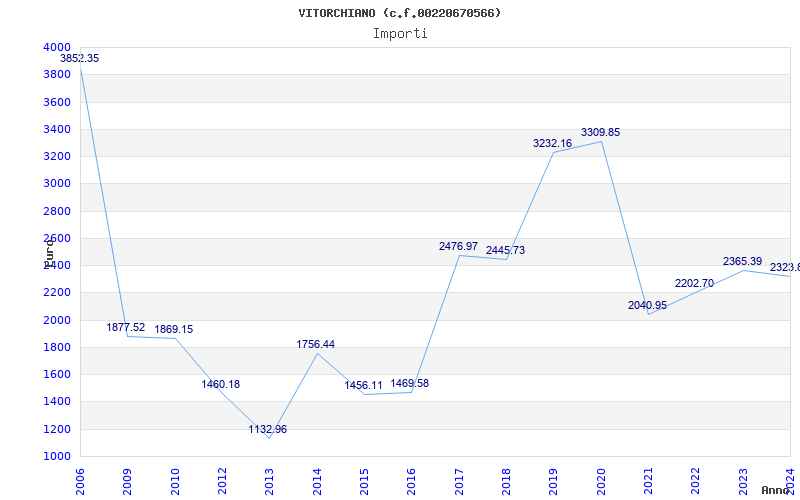Viewport: 800px width, 500px height.
Task: Click x-axis year 2017
Action: pyautogui.click(x=459, y=481)
